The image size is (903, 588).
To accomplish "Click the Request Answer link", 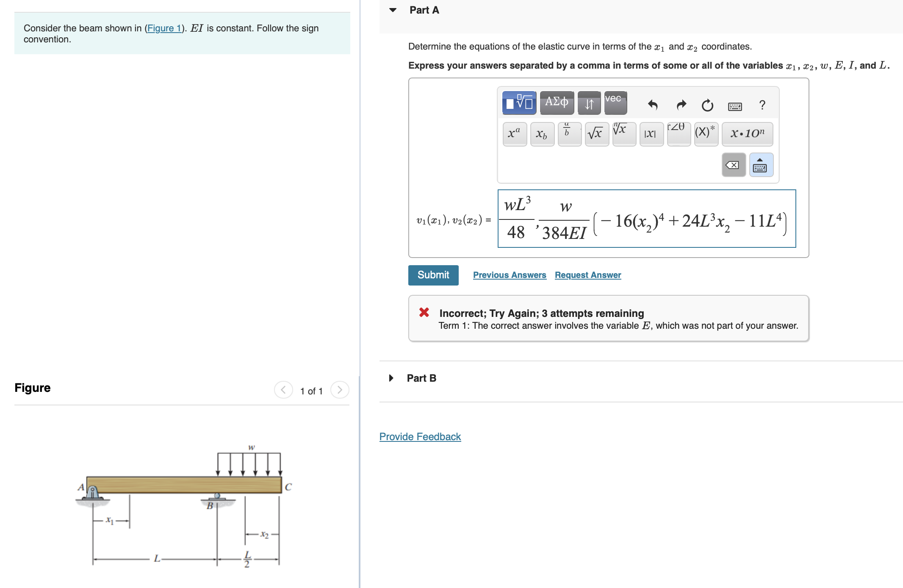I will pos(587,275).
